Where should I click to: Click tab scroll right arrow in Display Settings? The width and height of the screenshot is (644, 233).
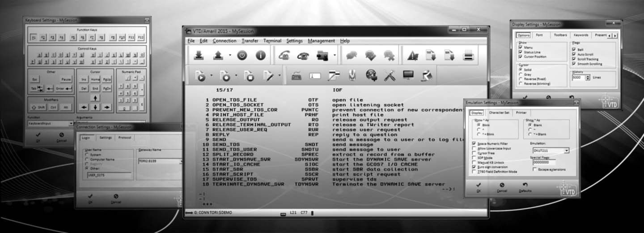615,35
